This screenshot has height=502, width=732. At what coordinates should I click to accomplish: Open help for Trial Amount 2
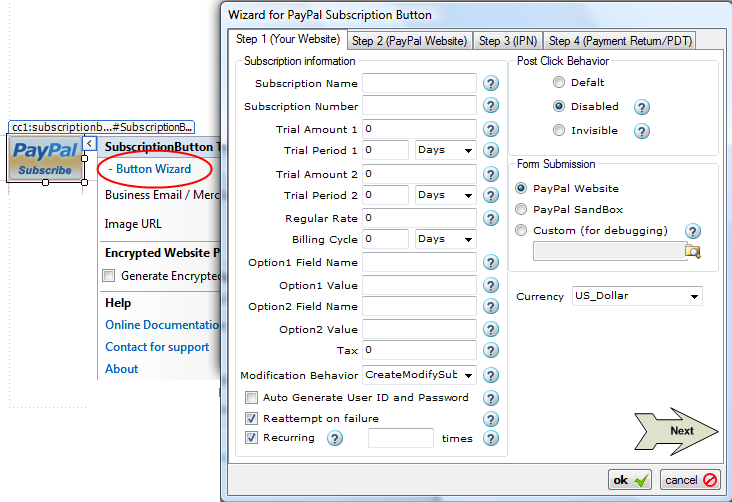point(491,174)
